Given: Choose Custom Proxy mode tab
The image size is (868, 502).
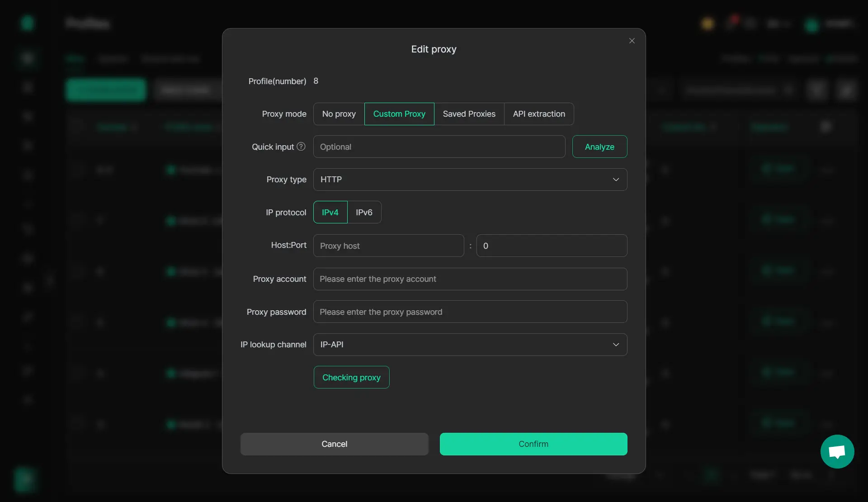Looking at the screenshot, I should (399, 114).
